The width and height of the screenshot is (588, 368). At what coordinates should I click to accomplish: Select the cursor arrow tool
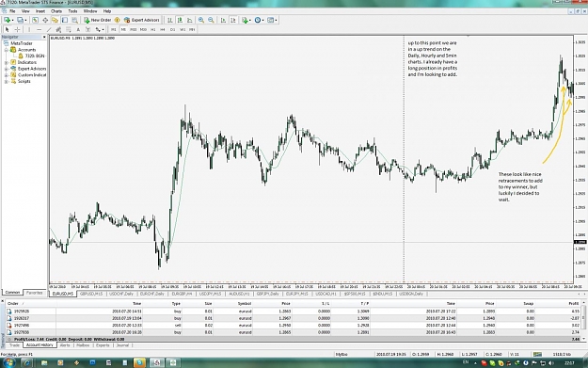pos(7,29)
